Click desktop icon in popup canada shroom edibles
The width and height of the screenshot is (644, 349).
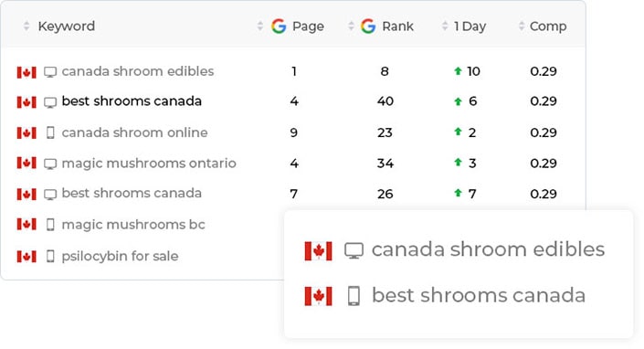coord(354,250)
